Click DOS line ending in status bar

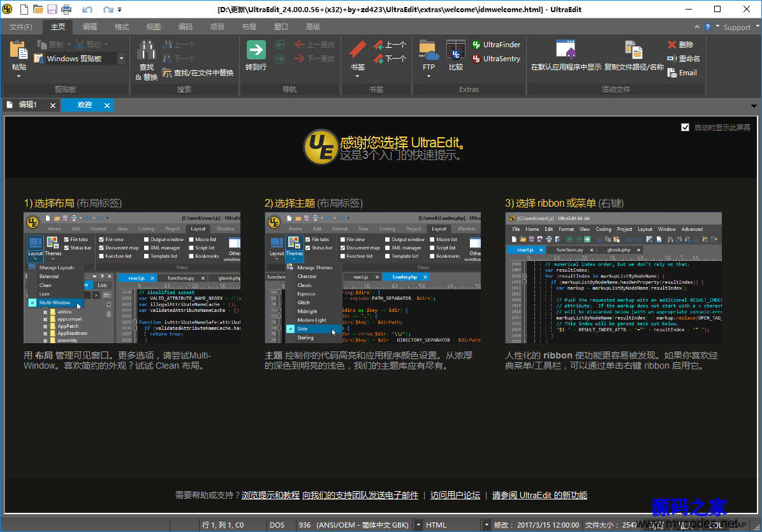pos(277,525)
